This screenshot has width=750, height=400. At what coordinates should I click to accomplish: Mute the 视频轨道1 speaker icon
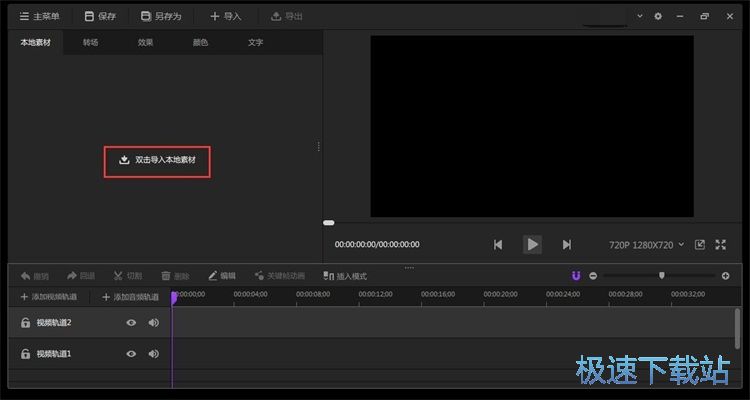(154, 355)
